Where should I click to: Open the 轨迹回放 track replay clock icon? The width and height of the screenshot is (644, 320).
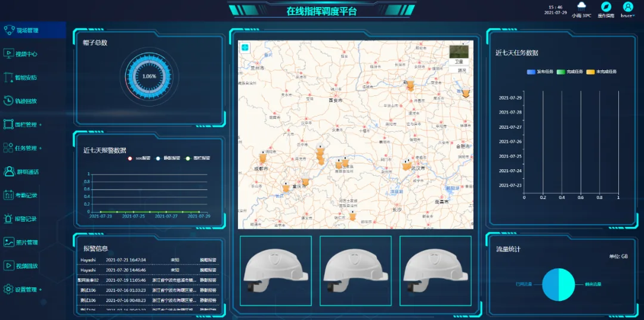click(x=8, y=101)
